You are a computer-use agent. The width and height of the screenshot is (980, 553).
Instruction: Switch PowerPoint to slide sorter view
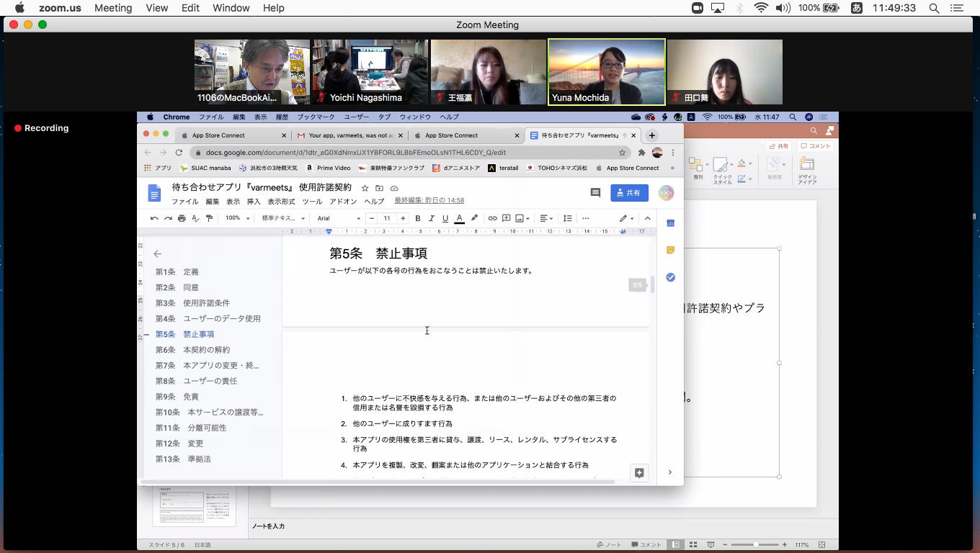click(x=693, y=545)
